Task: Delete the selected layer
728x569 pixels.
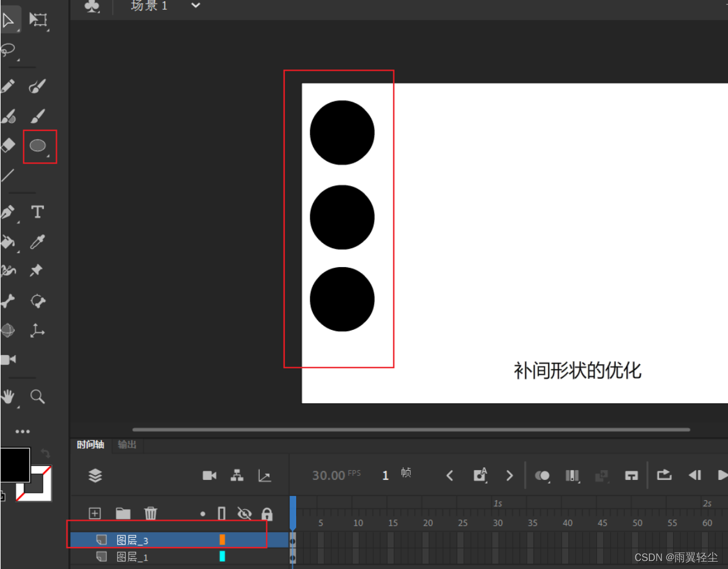Action: (x=151, y=514)
